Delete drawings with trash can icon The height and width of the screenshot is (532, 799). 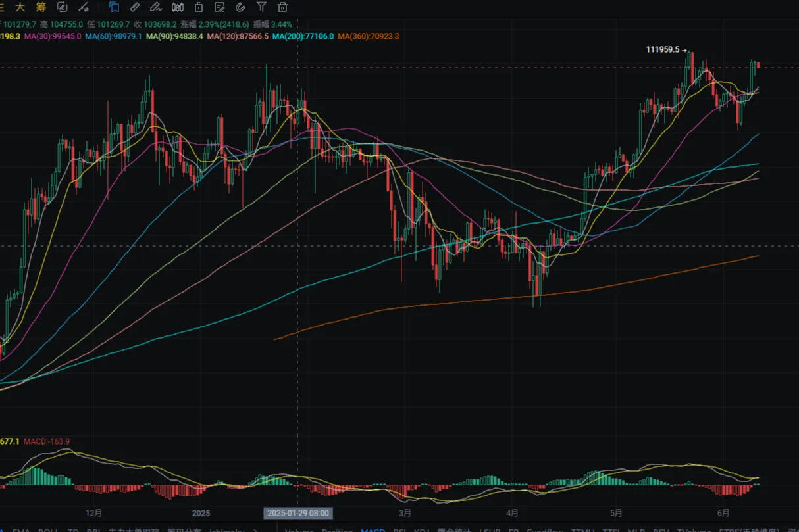click(x=282, y=7)
